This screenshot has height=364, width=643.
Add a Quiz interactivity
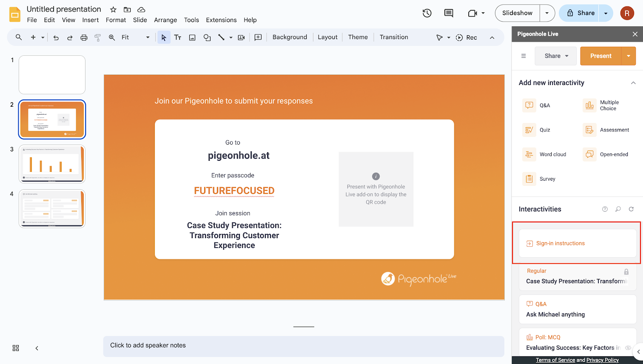point(537,130)
